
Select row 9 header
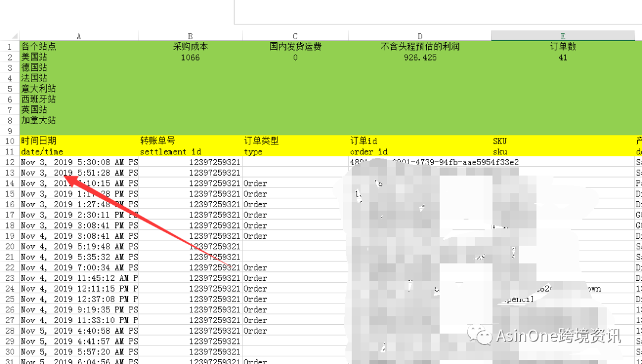10,131
